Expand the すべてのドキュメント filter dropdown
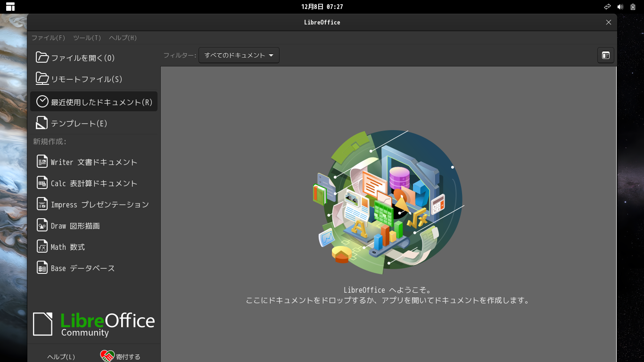The height and width of the screenshot is (362, 644). coord(239,55)
